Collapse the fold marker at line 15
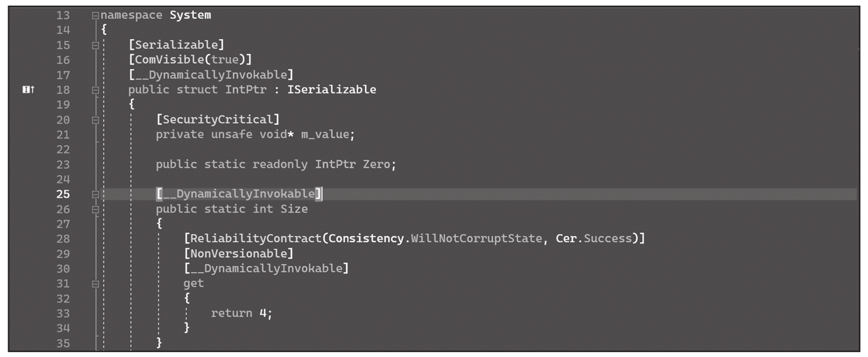Screen dimensions: 868x357 point(95,45)
